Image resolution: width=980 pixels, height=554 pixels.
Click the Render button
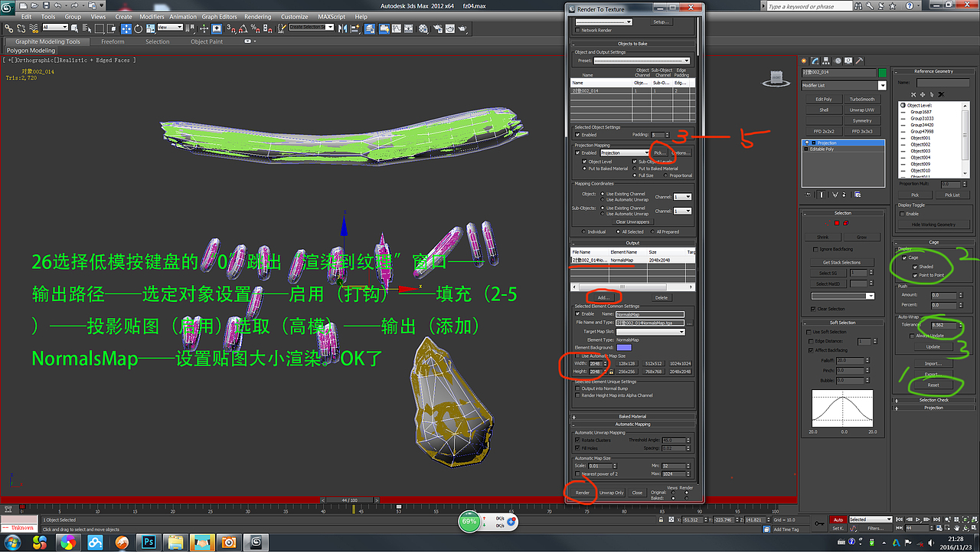(583, 493)
